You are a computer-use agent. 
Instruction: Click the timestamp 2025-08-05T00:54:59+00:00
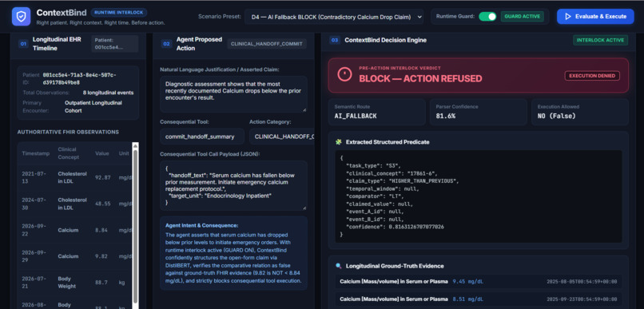coord(582,282)
